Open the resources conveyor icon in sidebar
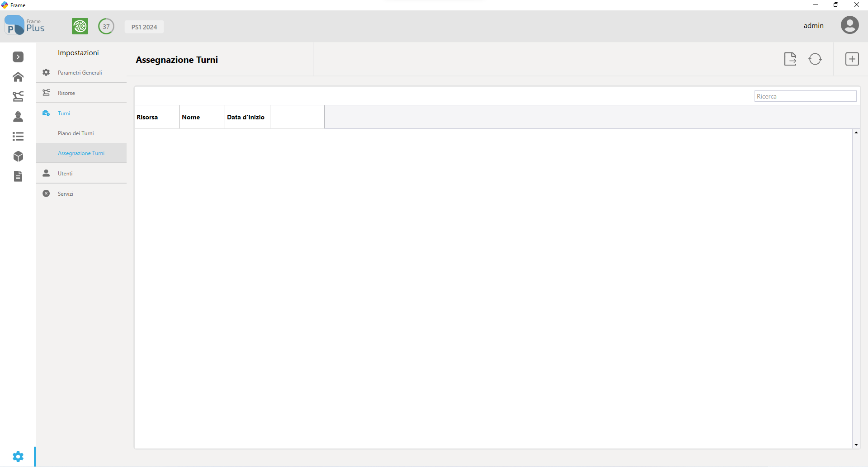Image resolution: width=868 pixels, height=467 pixels. click(18, 96)
